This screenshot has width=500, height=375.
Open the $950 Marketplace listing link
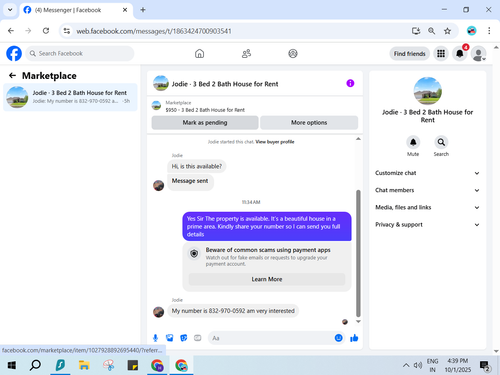[205, 110]
